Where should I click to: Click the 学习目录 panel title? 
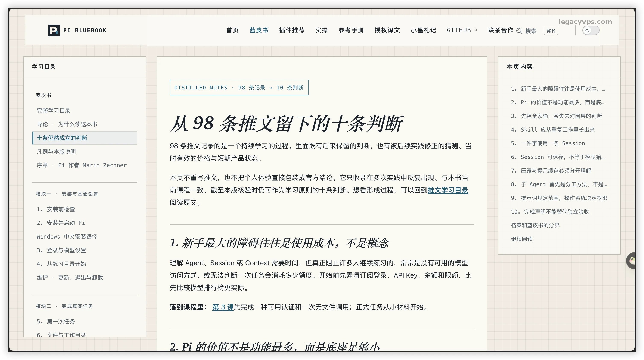(x=44, y=67)
